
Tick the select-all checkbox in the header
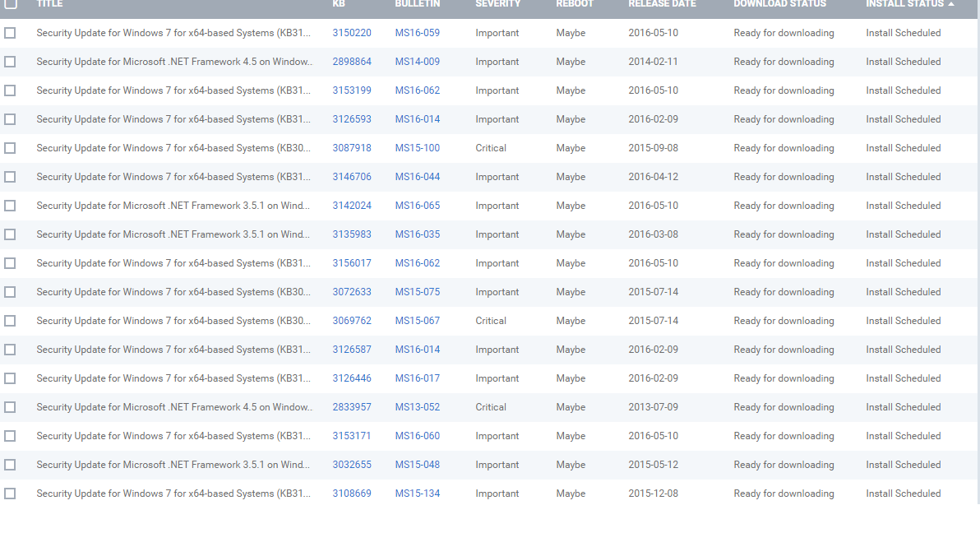(11, 3)
